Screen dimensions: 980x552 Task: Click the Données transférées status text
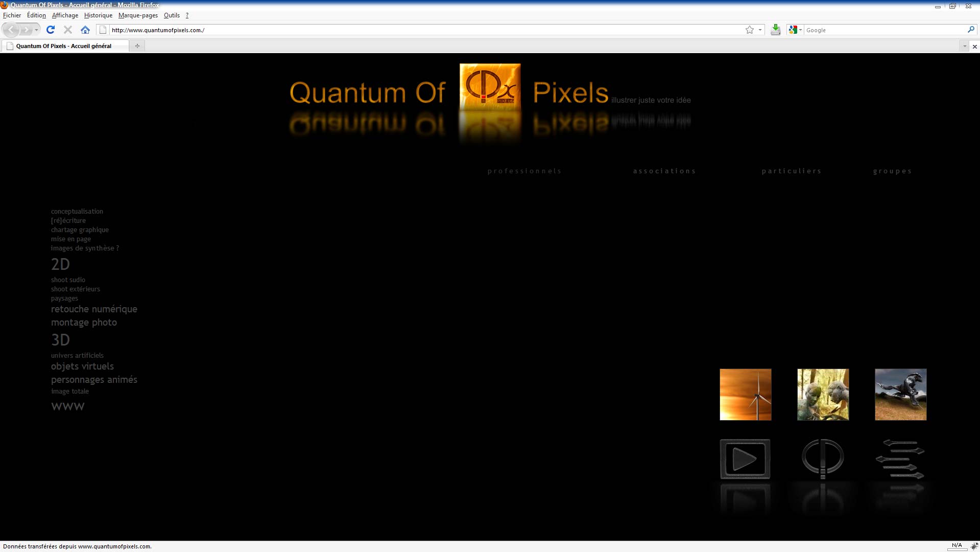click(77, 546)
